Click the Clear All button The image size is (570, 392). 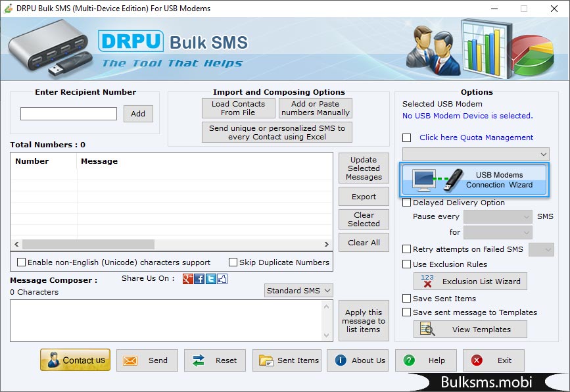coord(364,243)
